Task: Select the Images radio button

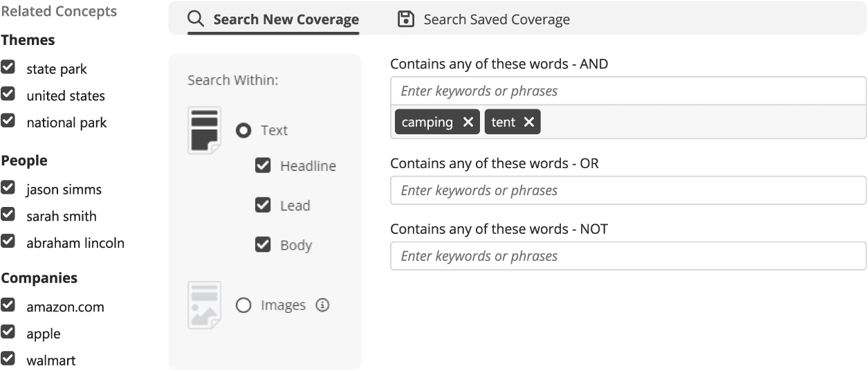Action: (243, 305)
